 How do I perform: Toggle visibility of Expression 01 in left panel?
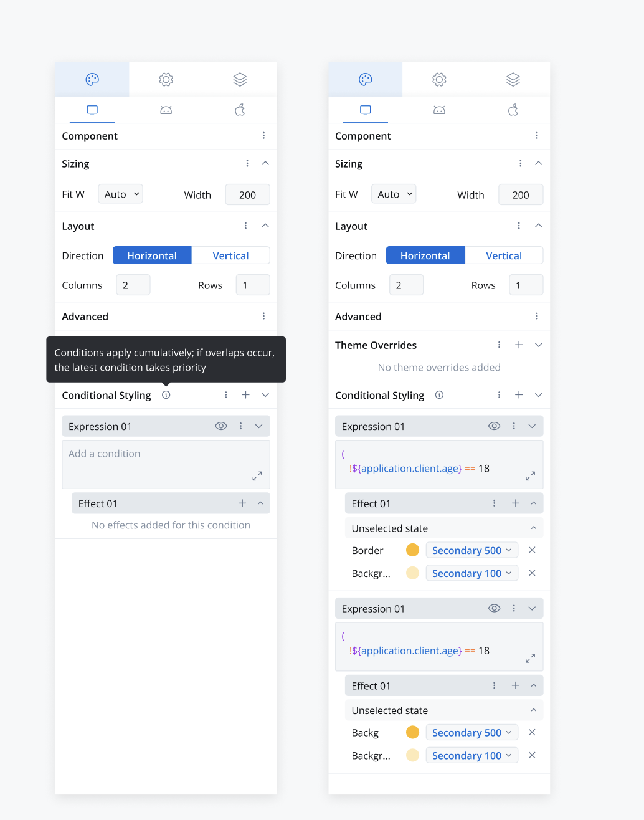click(221, 426)
